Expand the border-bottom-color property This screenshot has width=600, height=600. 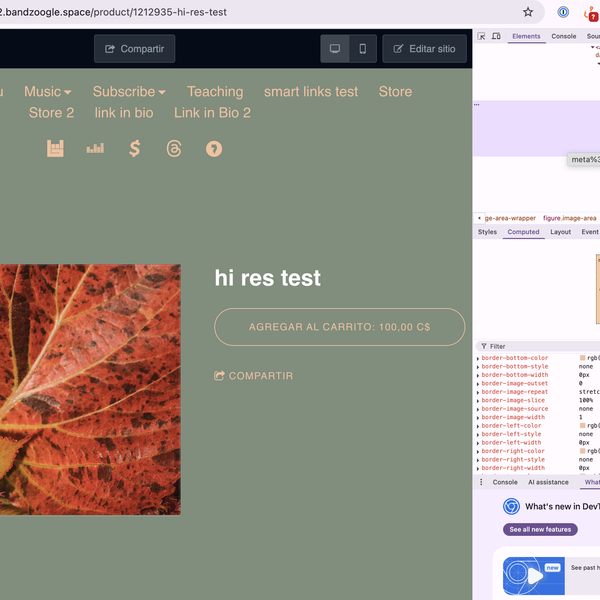[x=478, y=359]
